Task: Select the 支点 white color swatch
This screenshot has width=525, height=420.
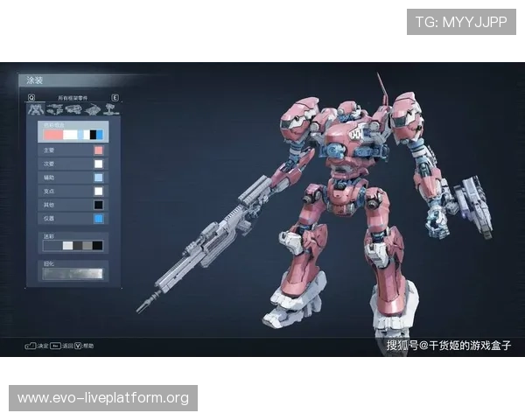Action: click(x=98, y=191)
